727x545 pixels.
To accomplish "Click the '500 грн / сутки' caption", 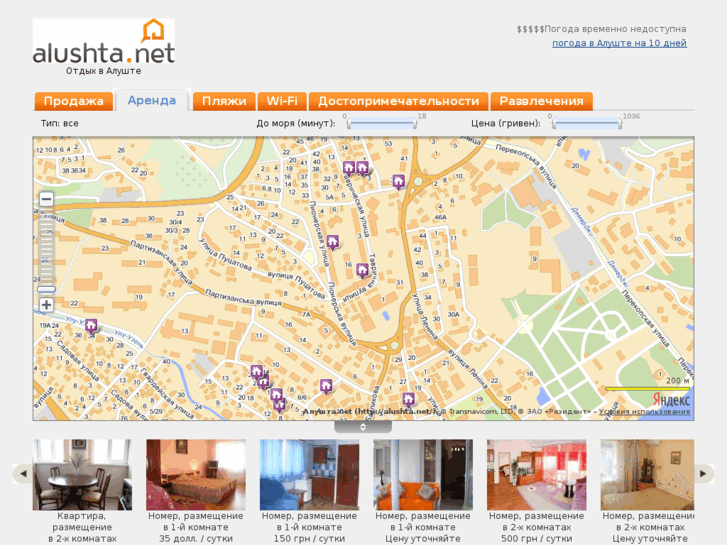I will tap(536, 539).
